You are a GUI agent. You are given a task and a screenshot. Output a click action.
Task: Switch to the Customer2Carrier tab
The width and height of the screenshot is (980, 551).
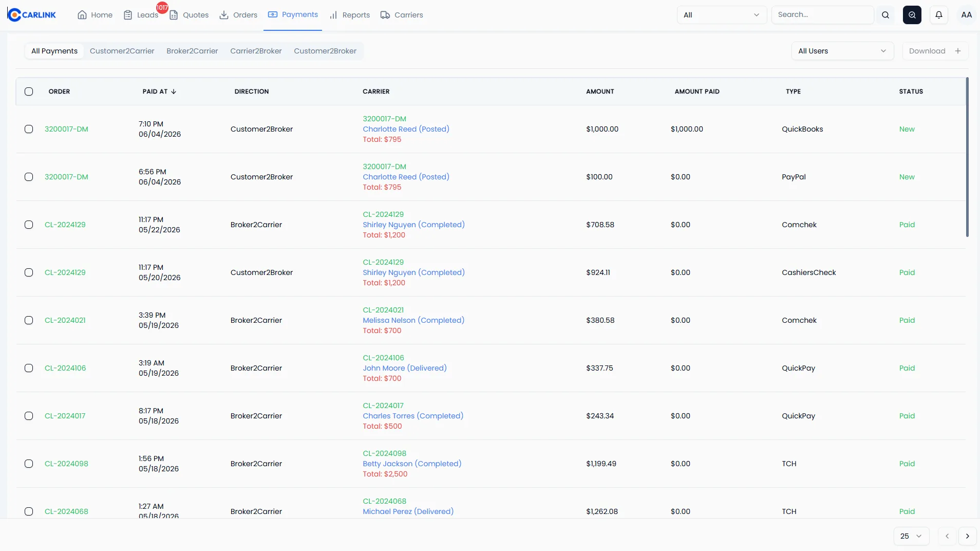122,51
